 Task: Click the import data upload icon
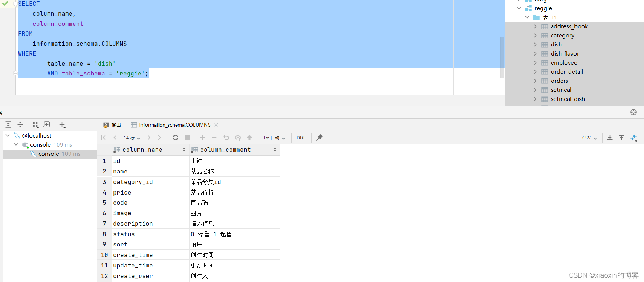(622, 138)
